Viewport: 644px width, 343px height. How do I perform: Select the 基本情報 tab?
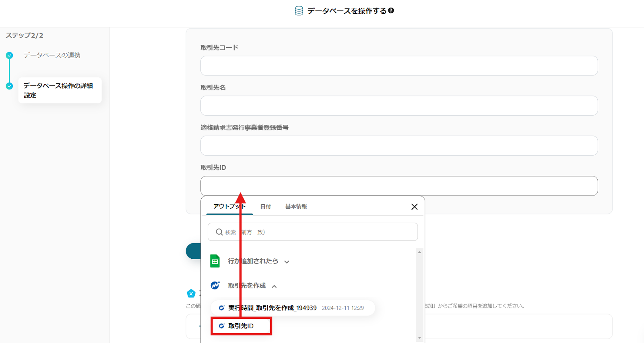(x=296, y=206)
